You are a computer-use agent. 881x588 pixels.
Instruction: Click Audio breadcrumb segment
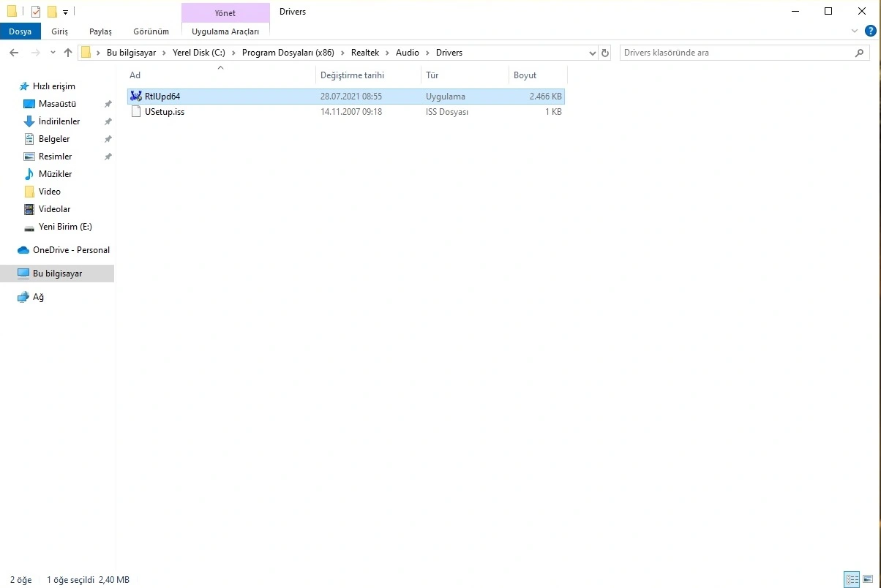tap(408, 53)
